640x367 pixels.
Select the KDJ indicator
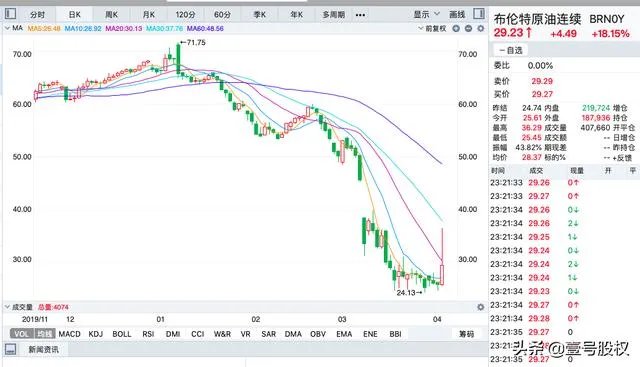tap(96, 334)
